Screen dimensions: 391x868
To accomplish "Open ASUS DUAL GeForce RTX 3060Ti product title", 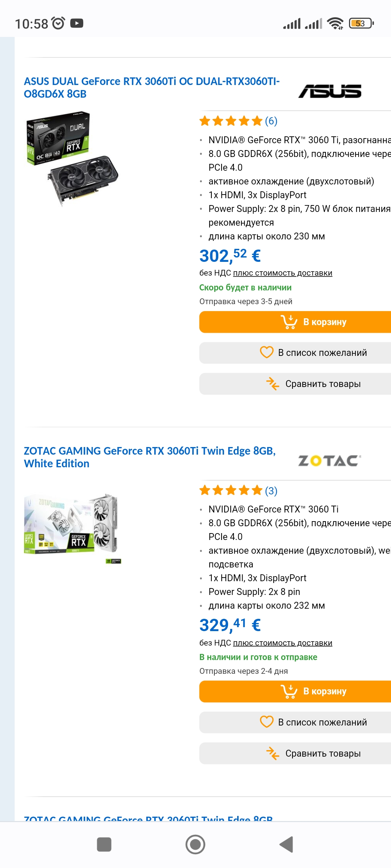I will [x=152, y=88].
